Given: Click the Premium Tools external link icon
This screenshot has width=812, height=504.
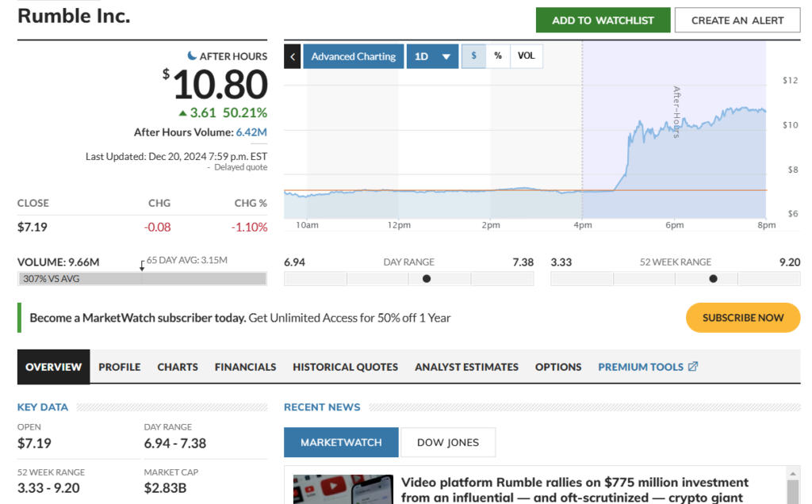Looking at the screenshot, I should point(692,367).
